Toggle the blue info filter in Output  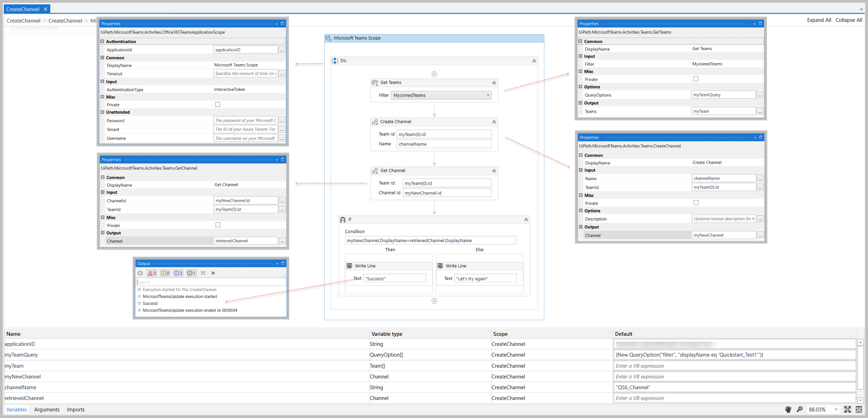click(178, 273)
